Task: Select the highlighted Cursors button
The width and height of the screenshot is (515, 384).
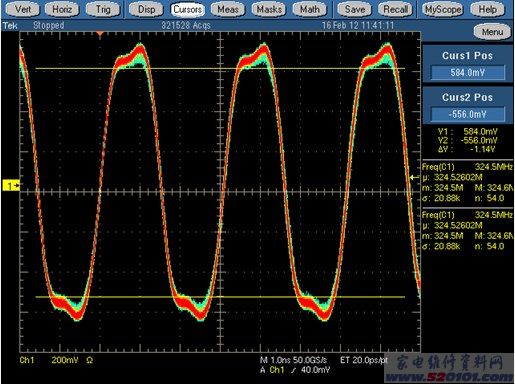Action: pyautogui.click(x=187, y=10)
